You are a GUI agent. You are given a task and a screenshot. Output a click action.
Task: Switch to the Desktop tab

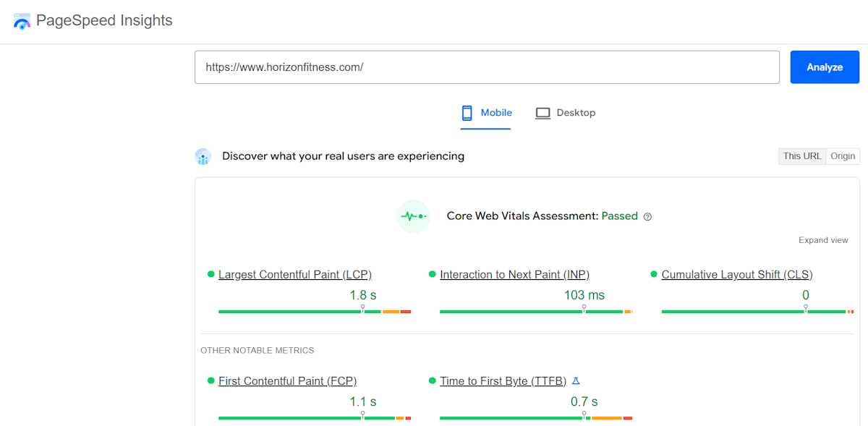coord(566,113)
